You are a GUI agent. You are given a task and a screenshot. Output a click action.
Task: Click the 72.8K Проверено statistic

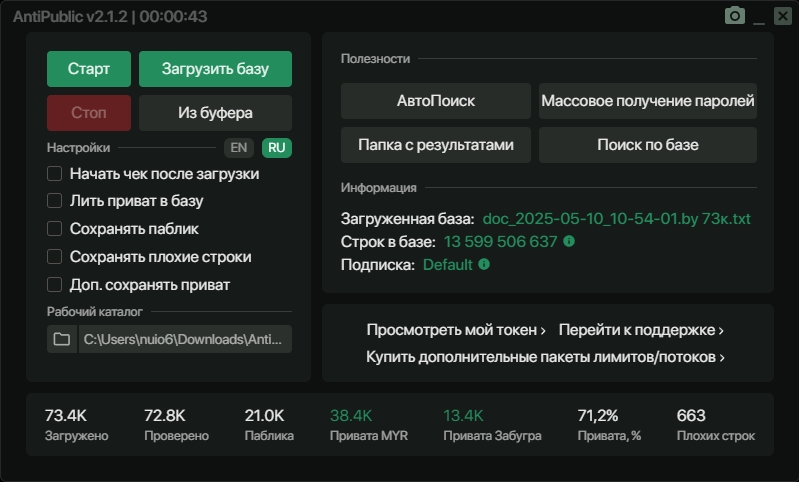tap(176, 424)
